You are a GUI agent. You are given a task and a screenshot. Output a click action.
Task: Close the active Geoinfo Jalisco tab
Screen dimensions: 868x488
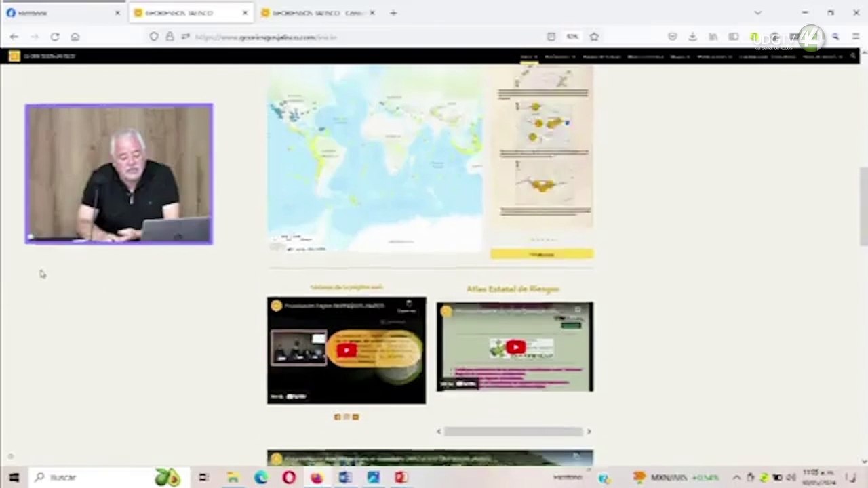pos(245,13)
